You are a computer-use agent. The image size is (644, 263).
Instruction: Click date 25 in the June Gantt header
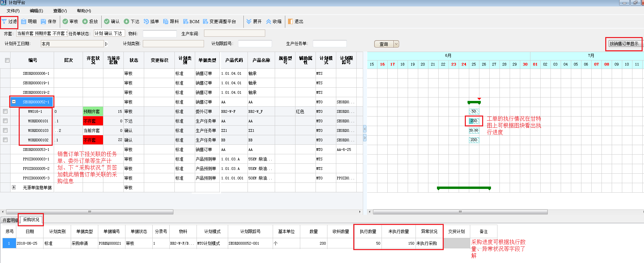click(x=474, y=64)
